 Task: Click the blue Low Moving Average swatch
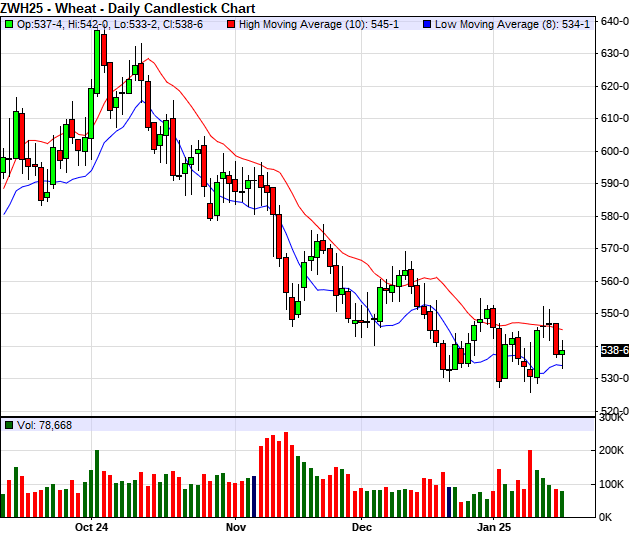428,23
